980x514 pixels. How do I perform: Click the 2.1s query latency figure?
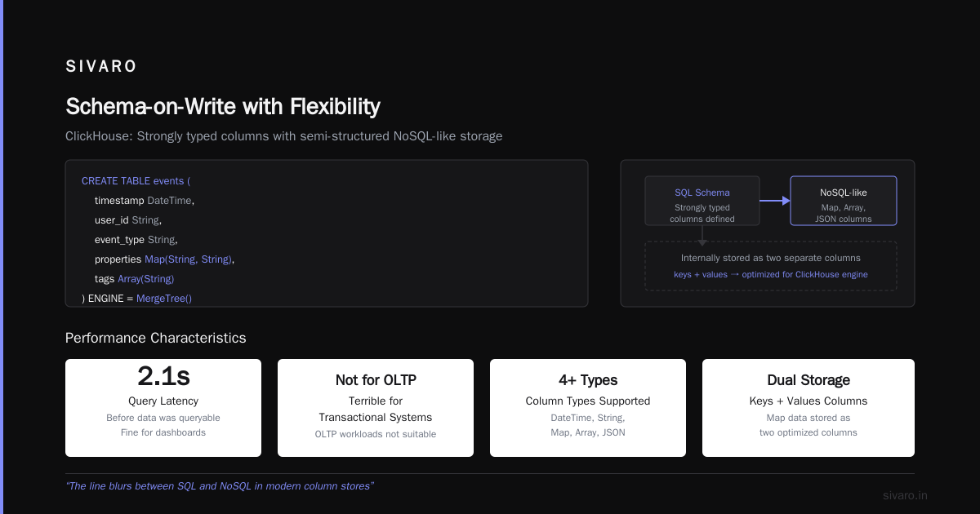[163, 376]
